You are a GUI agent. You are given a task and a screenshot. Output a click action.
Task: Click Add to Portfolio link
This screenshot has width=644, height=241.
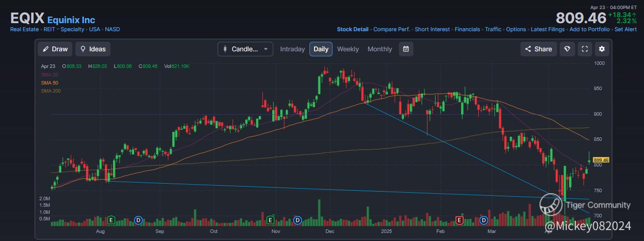click(590, 29)
